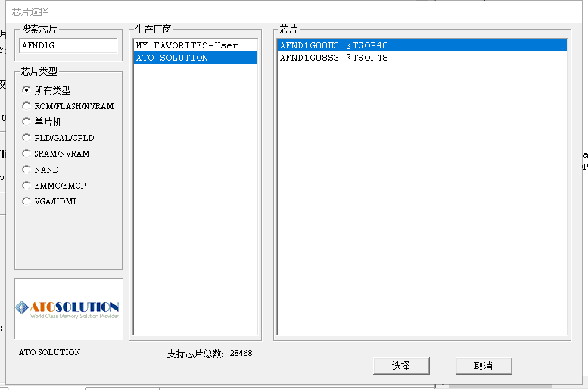Click the ATO Solution logo image

(68, 309)
